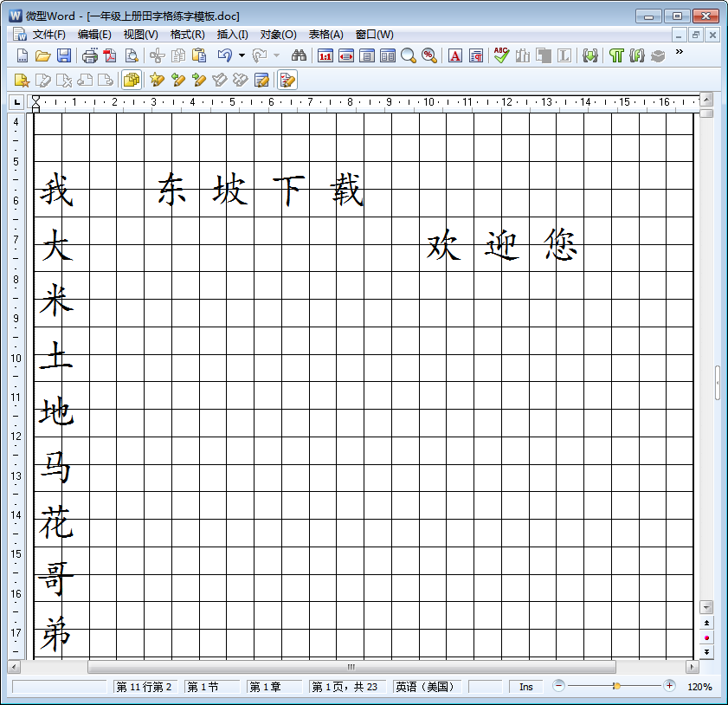Image resolution: width=728 pixels, height=705 pixels.
Task: Open the 表格(A) menu
Action: point(326,35)
